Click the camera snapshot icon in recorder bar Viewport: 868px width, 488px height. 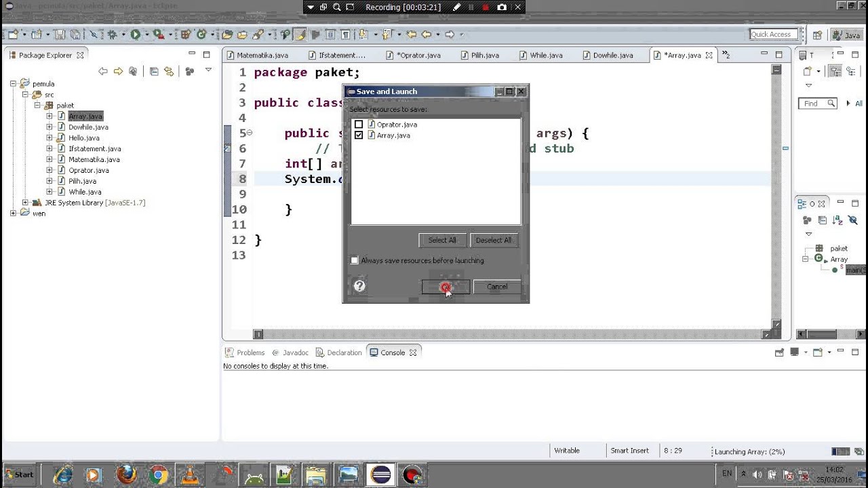(x=502, y=7)
